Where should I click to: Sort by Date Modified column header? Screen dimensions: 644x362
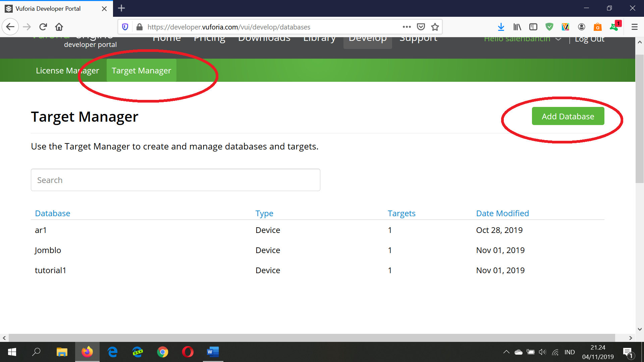(502, 213)
